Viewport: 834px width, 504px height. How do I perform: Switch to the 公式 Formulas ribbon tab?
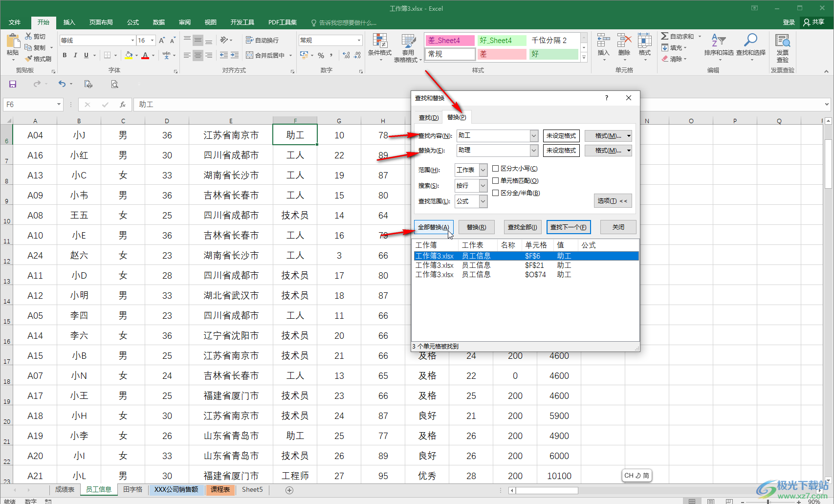click(133, 22)
